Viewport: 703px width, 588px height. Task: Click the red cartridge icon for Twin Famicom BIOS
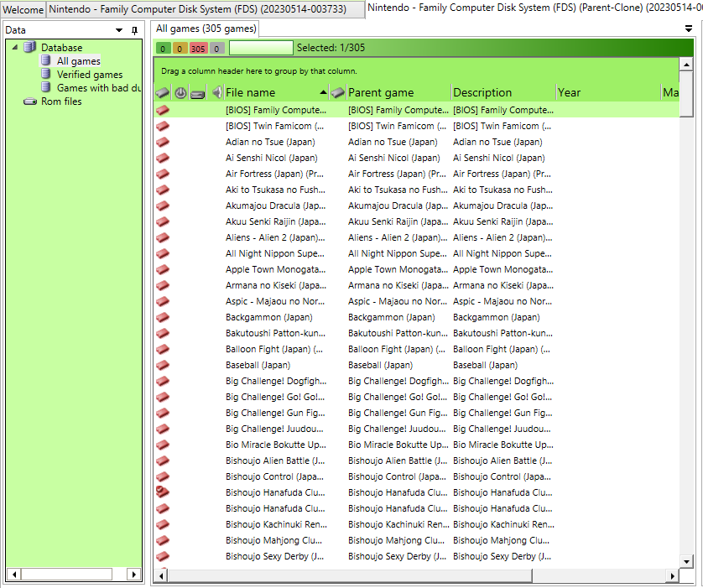coord(162,126)
